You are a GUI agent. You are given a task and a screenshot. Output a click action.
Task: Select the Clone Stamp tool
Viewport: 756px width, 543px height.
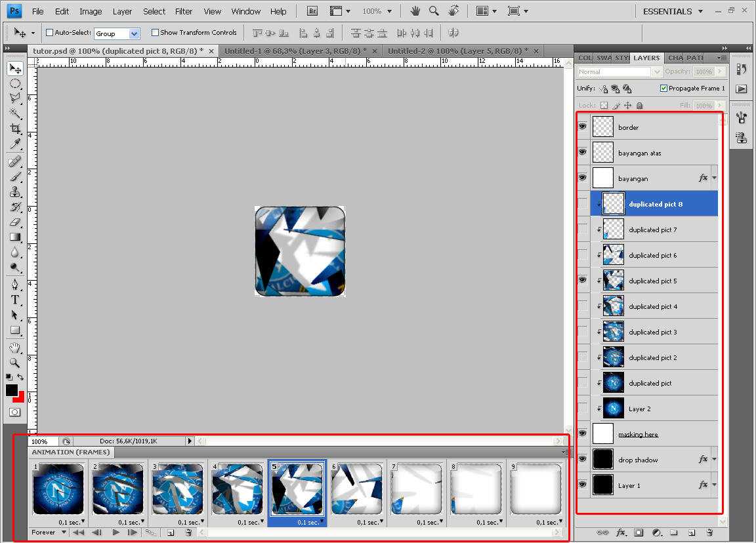[x=15, y=191]
